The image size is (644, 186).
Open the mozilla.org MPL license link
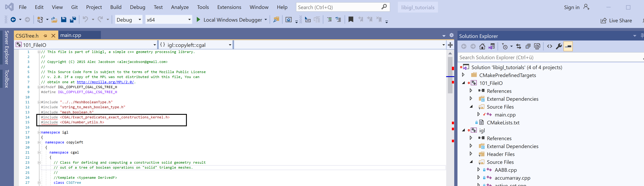pos(105,82)
